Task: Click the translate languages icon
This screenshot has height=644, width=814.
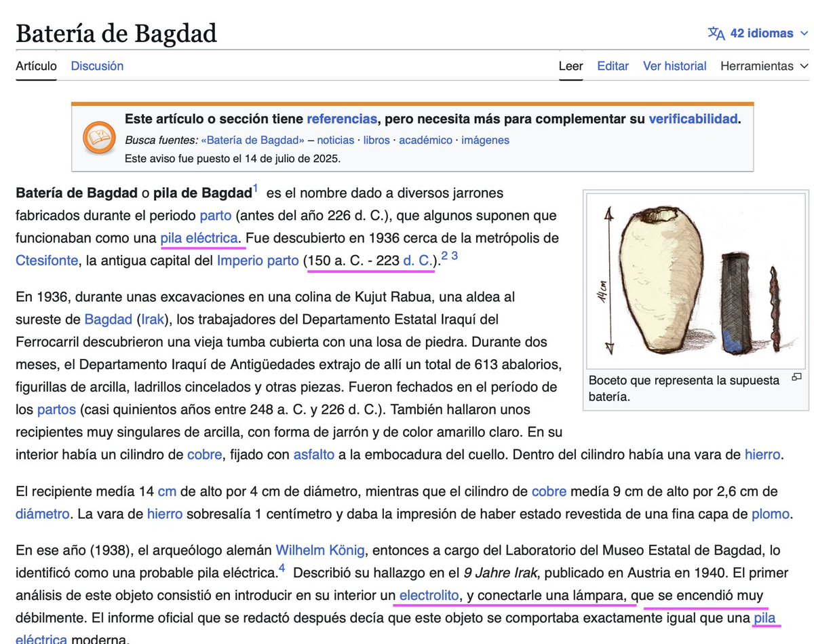Action: point(716,33)
